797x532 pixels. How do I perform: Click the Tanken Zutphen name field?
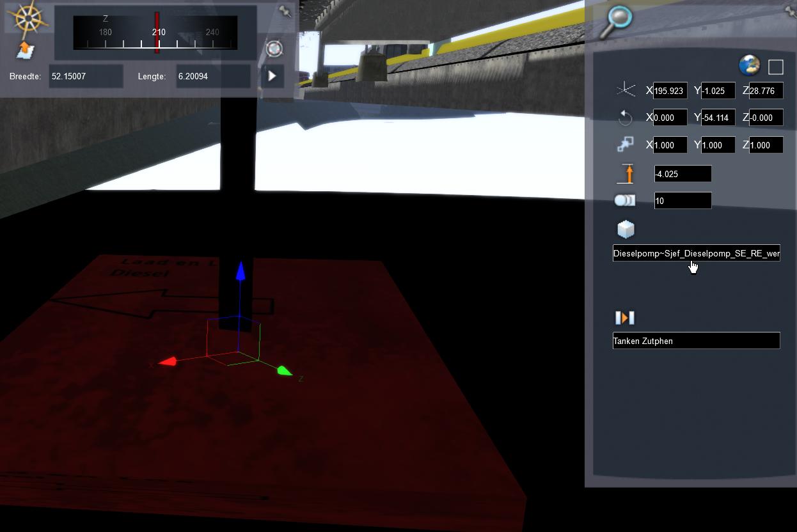696,341
